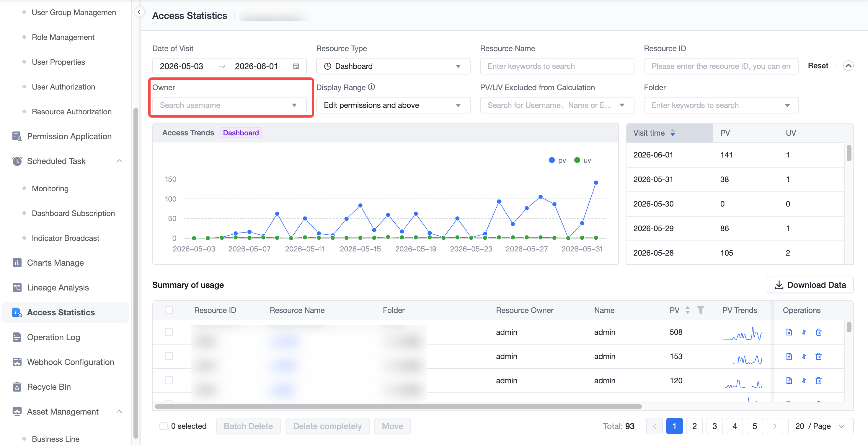Open the 20 / Page size selector
Image resolution: width=868 pixels, height=445 pixels.
pos(820,426)
